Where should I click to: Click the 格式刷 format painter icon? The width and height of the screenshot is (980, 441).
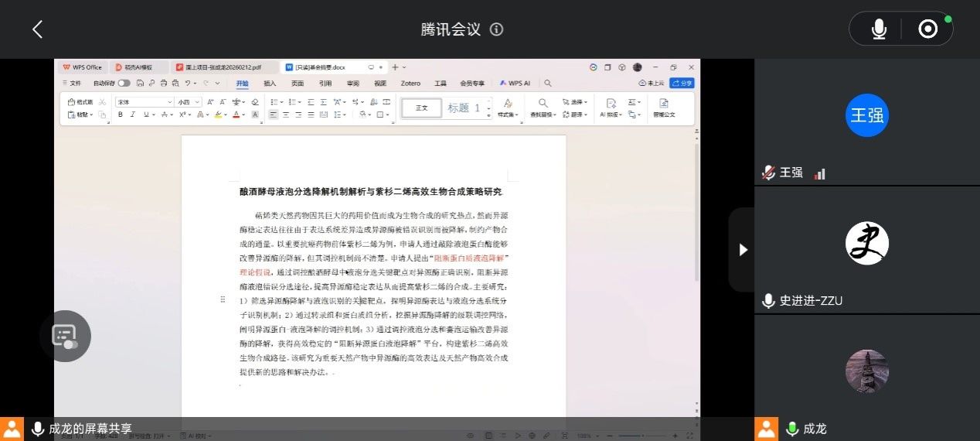80,102
